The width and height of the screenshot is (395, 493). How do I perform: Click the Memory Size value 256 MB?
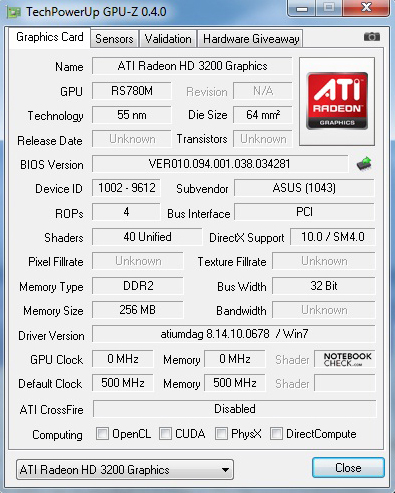(138, 310)
